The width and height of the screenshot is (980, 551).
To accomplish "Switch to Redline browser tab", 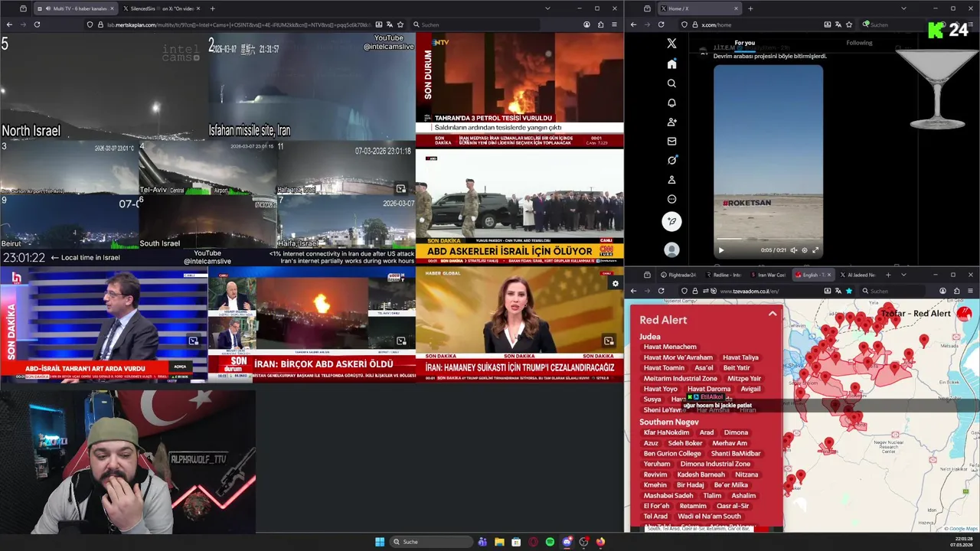I will coord(723,275).
